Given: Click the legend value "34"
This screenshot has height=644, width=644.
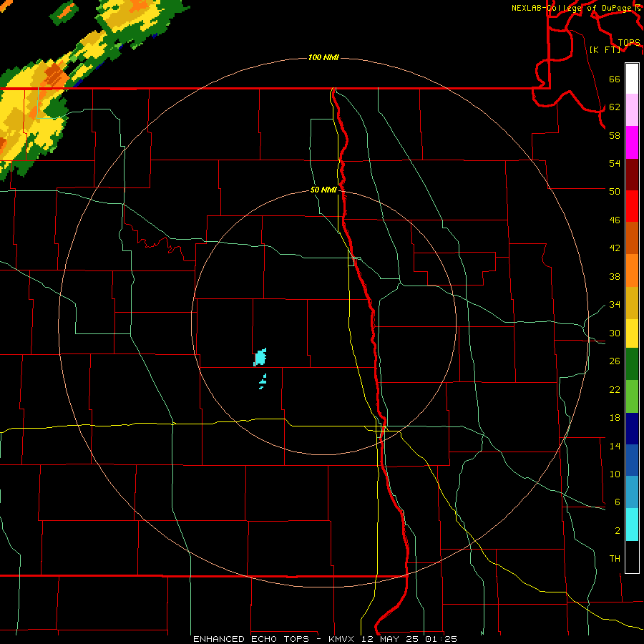Looking at the screenshot, I should (x=615, y=305).
